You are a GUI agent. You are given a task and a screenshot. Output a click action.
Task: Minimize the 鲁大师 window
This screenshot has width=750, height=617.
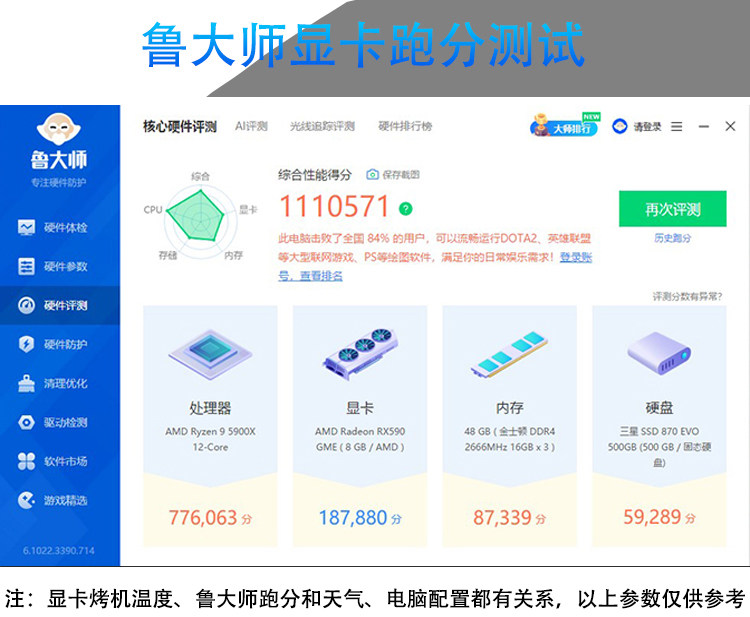coord(704,127)
